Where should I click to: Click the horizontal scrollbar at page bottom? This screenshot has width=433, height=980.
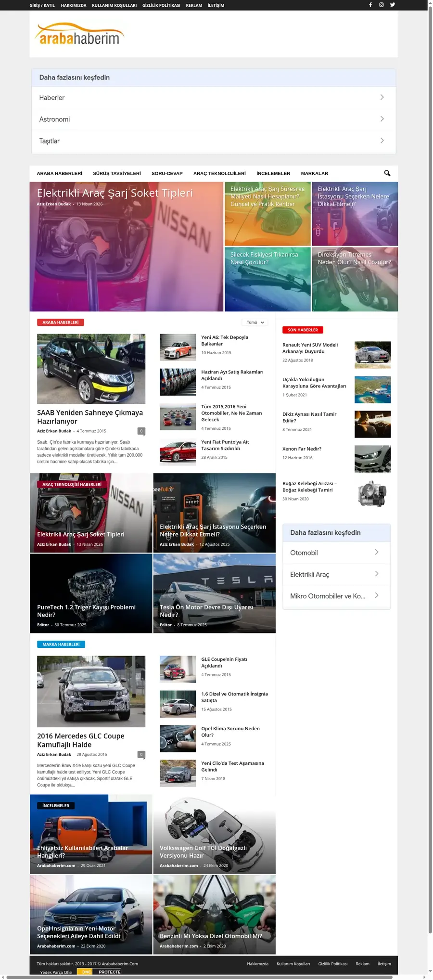tap(200, 978)
